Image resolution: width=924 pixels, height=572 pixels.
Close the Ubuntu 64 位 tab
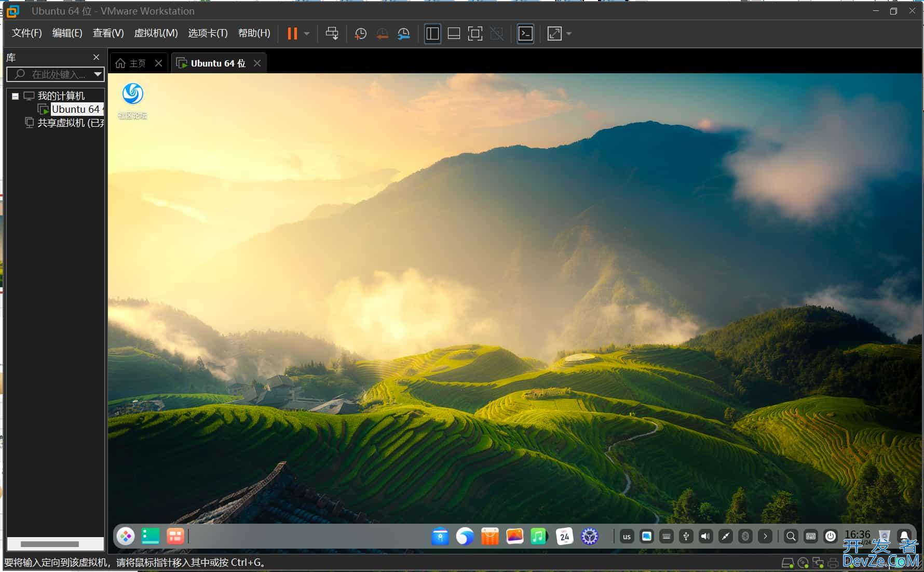tap(257, 63)
